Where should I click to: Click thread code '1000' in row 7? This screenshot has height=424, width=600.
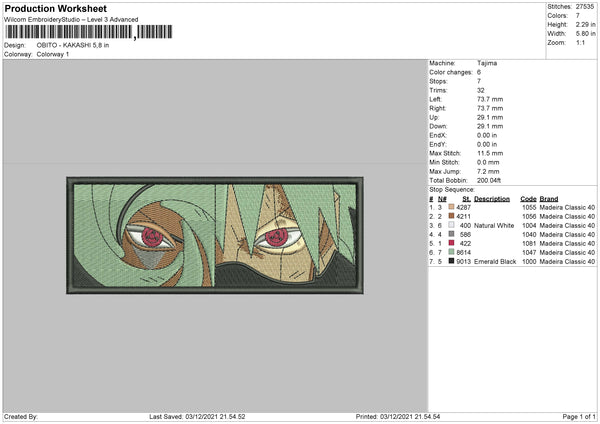pos(529,261)
